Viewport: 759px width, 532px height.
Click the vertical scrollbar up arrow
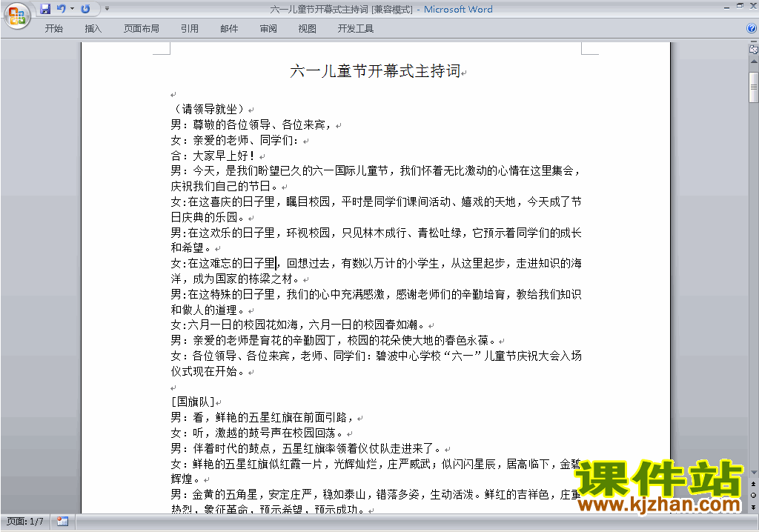click(754, 62)
